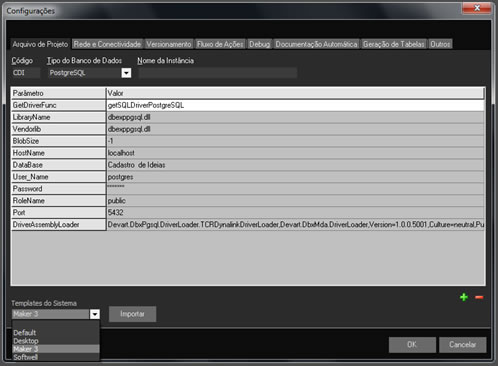The image size is (498, 366).
Task: Open the Versionamento tab
Action: tap(169, 44)
